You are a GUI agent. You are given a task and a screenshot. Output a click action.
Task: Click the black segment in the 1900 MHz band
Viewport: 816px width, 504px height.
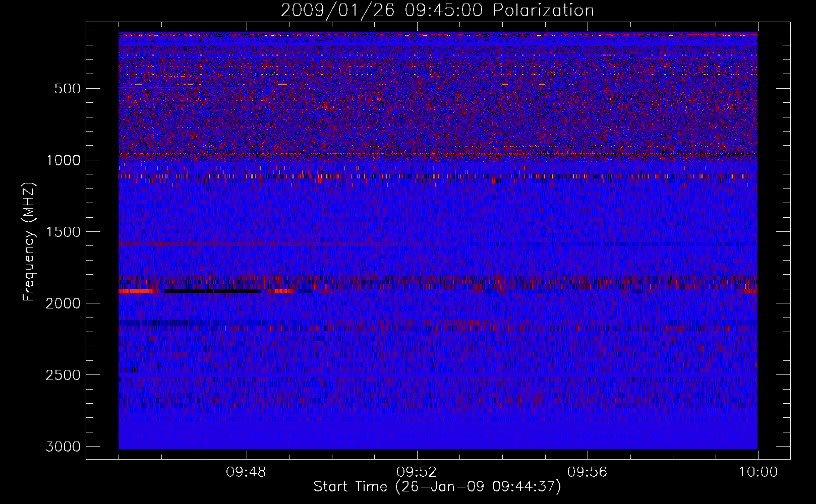tap(212, 291)
